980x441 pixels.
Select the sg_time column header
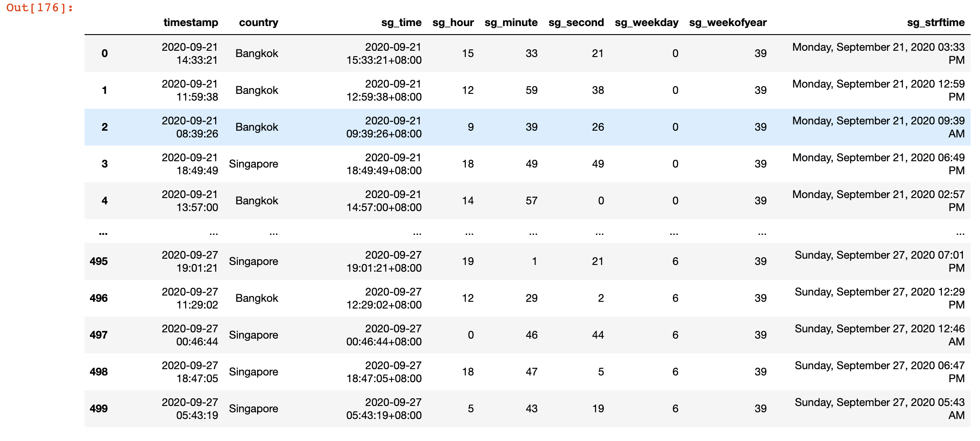(401, 22)
